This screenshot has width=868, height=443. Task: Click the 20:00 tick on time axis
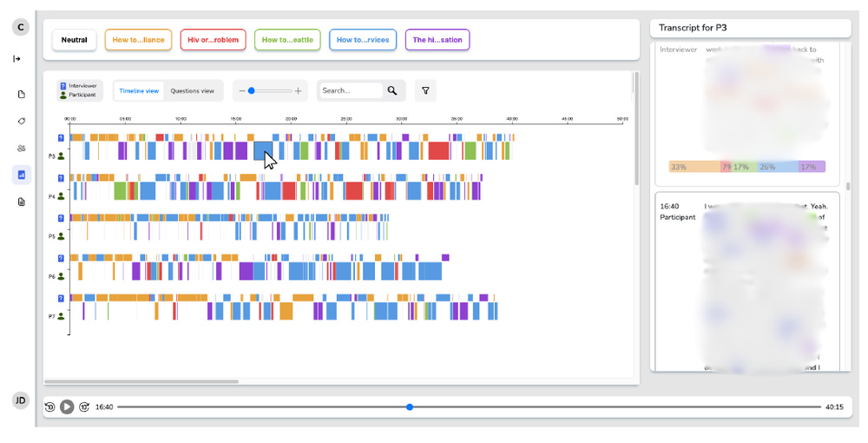[x=291, y=119]
